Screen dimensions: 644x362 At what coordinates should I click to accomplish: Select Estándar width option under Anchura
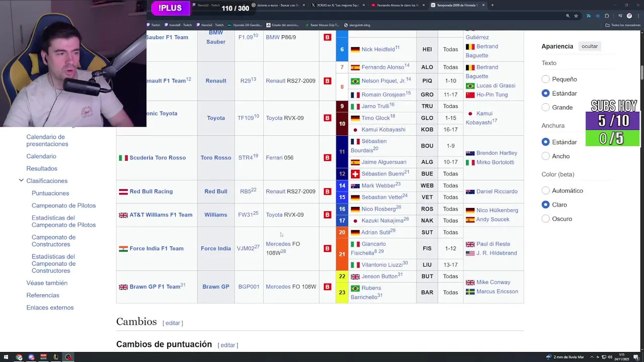point(546,142)
